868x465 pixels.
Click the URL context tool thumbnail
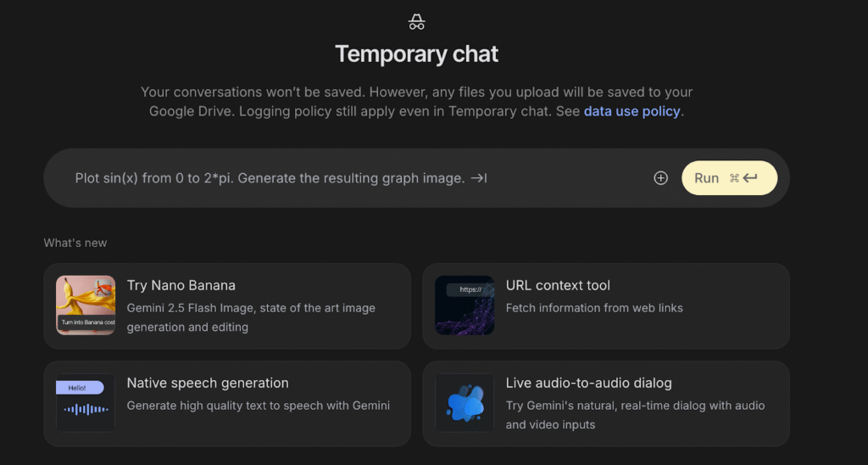pyautogui.click(x=465, y=305)
